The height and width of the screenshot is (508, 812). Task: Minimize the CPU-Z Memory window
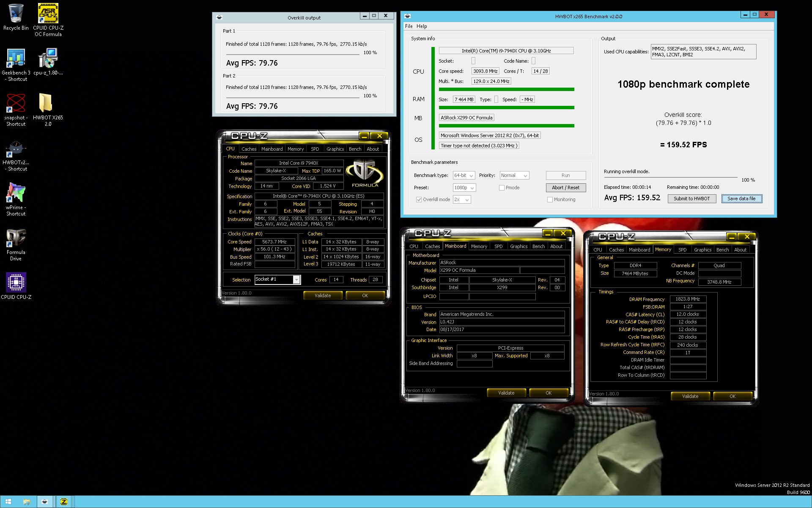[x=732, y=237]
